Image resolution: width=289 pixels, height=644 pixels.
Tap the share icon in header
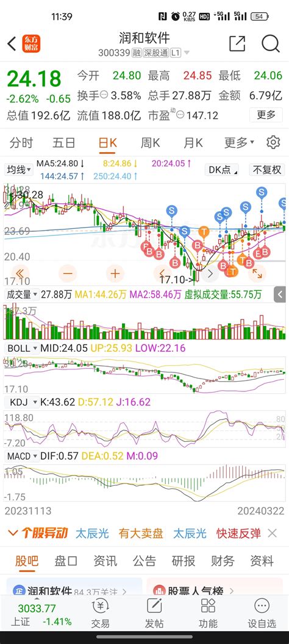(237, 43)
